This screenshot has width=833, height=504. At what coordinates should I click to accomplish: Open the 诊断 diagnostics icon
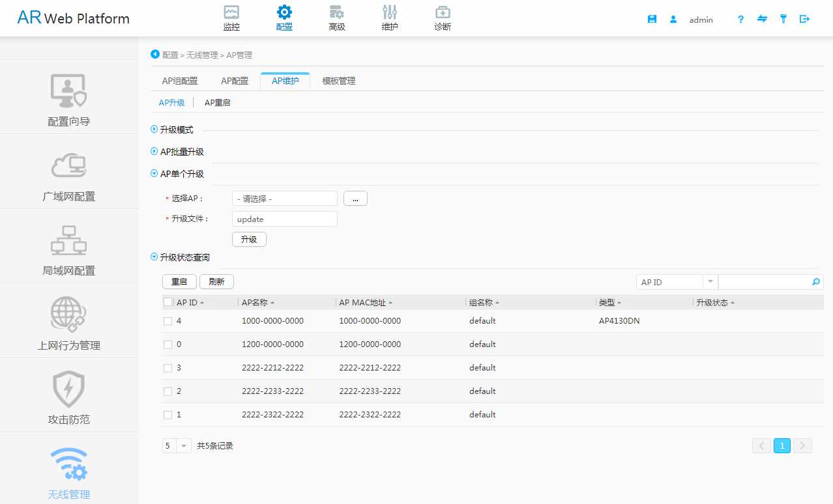click(x=443, y=13)
